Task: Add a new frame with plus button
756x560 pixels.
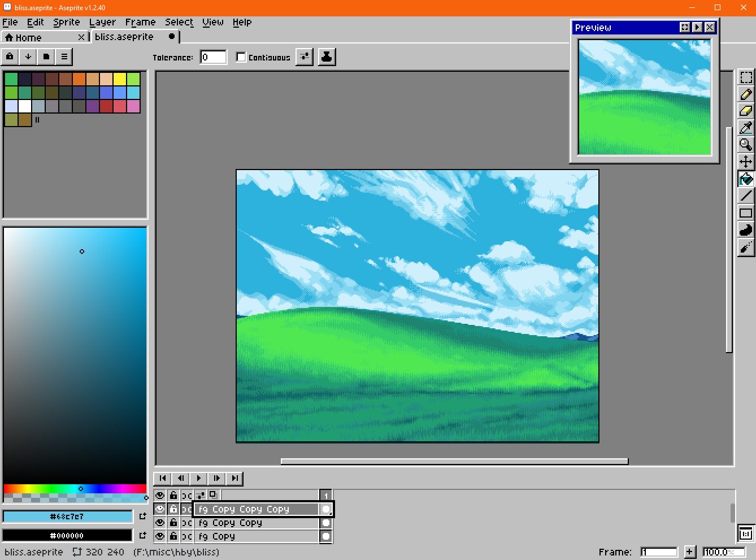Action: tap(690, 552)
